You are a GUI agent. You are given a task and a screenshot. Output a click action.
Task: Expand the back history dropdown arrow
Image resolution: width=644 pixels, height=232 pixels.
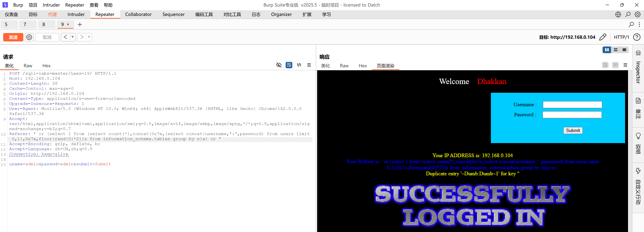click(72, 37)
